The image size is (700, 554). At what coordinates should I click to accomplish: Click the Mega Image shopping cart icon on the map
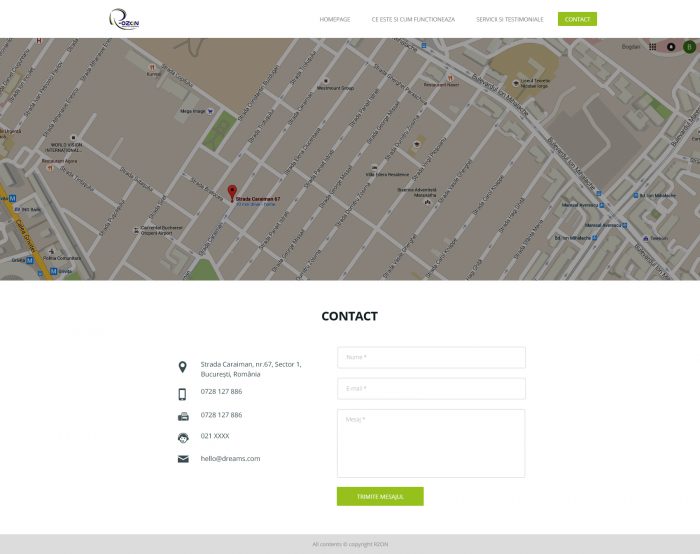[210, 111]
